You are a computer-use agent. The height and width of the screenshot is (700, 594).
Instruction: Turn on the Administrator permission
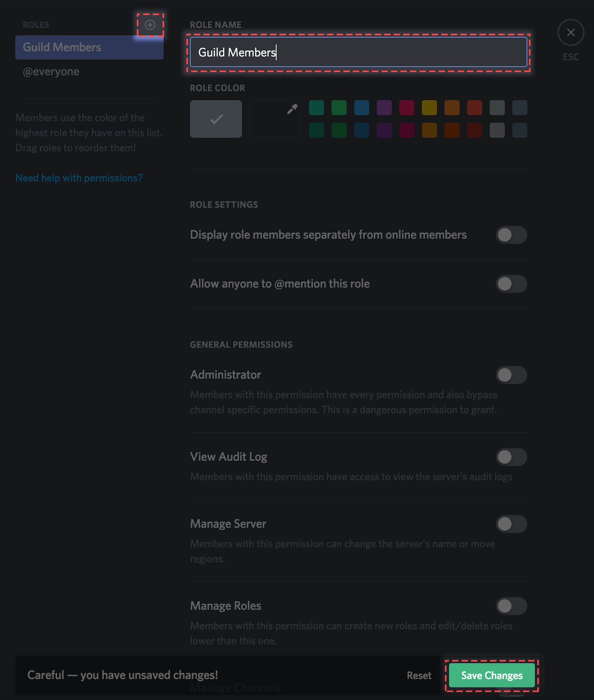tap(511, 375)
